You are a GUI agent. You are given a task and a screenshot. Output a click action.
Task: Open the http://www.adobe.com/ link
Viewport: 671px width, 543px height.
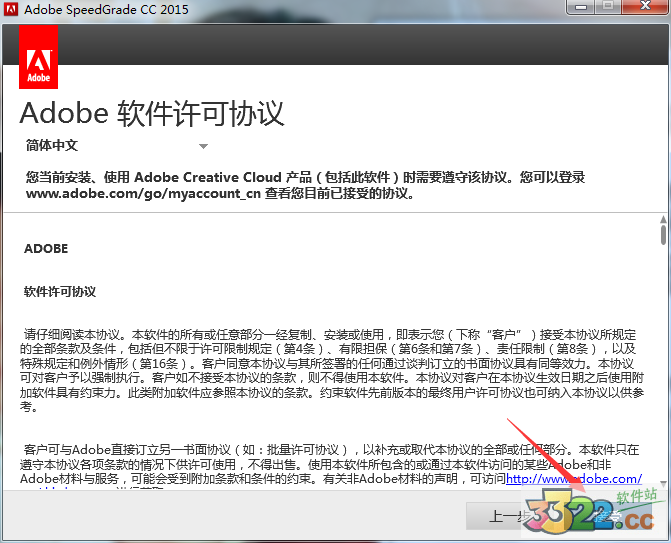pyautogui.click(x=574, y=478)
